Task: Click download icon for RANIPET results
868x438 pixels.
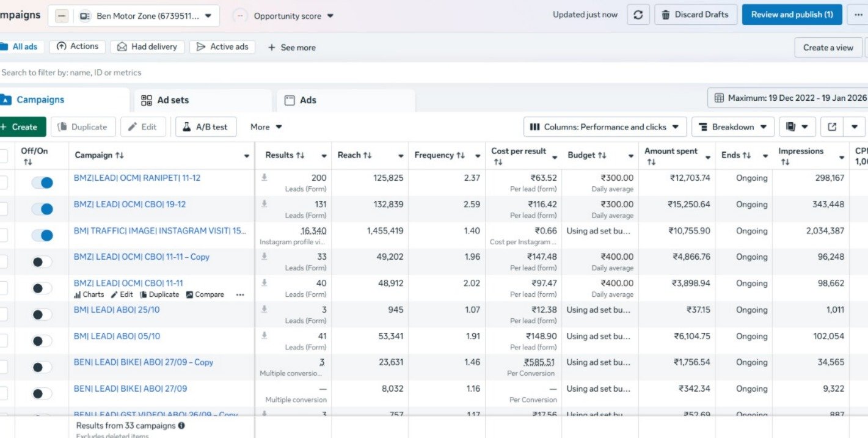Action: point(264,178)
